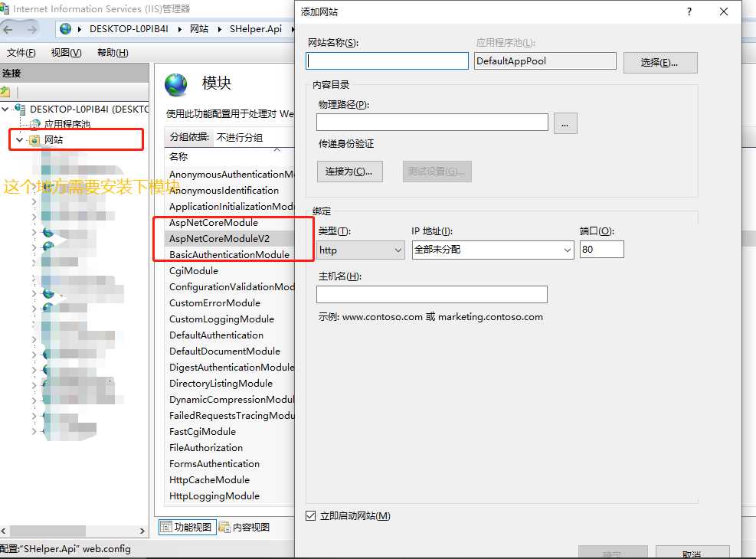Select the CustomLoggingModule row
Image resolution: width=756 pixels, height=559 pixels.
231,319
